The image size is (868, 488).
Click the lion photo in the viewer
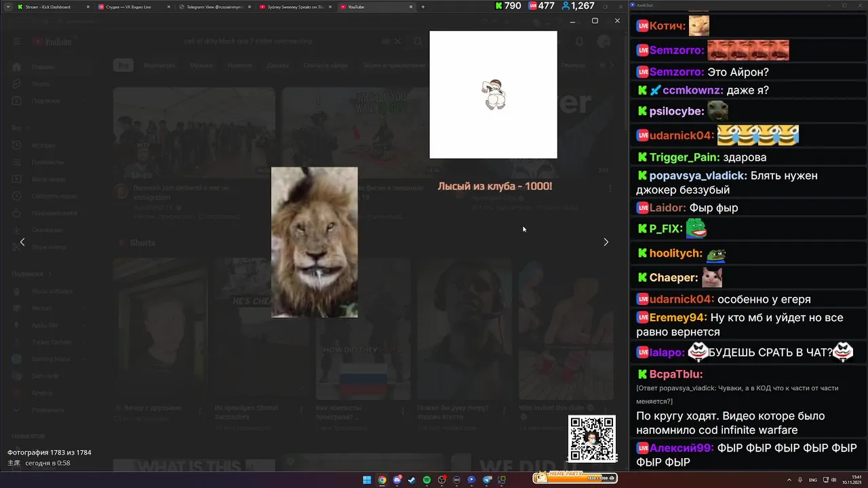pyautogui.click(x=314, y=242)
